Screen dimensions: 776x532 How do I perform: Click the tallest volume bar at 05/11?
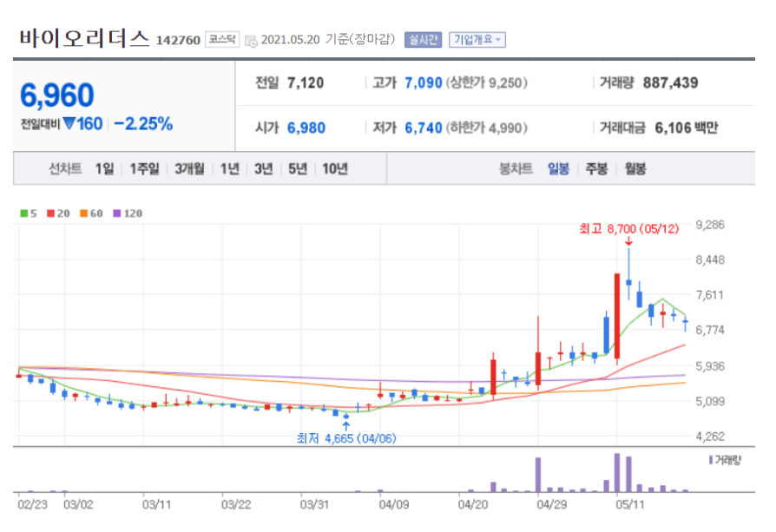tap(617, 473)
